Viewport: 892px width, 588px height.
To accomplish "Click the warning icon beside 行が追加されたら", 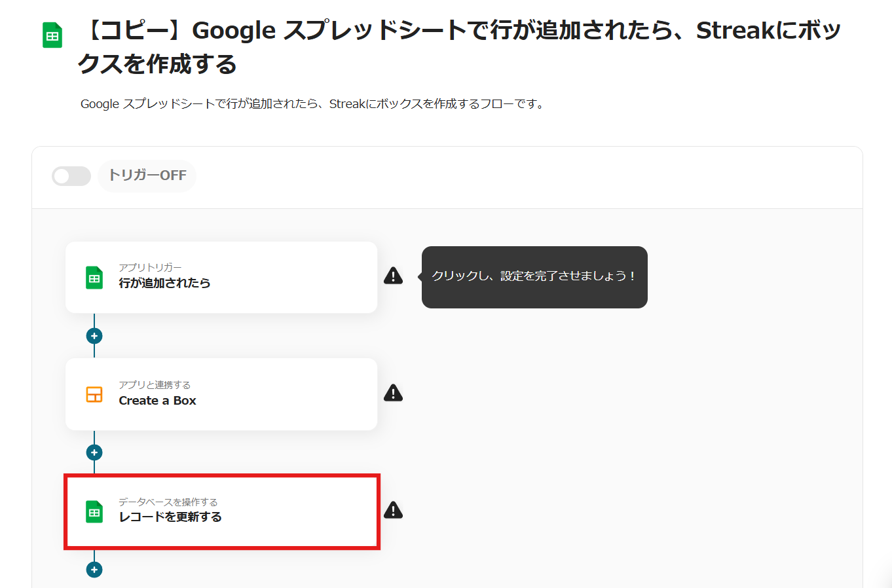I will click(x=393, y=276).
